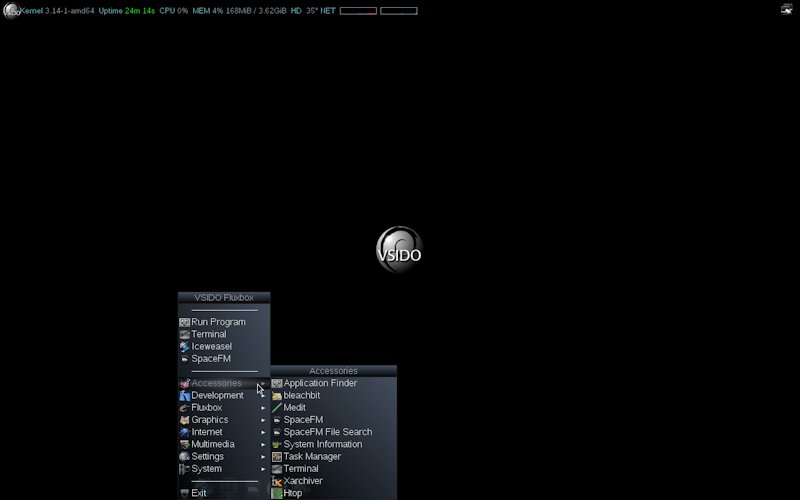Click the Task Manager icon

coord(277,457)
